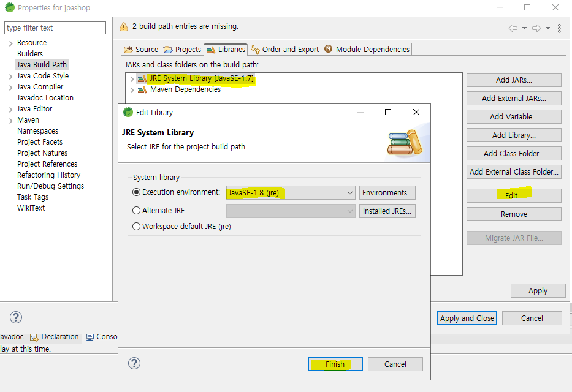Viewport: 572px width, 392px height.
Task: Click the help icon in Properties window
Action: click(x=16, y=317)
